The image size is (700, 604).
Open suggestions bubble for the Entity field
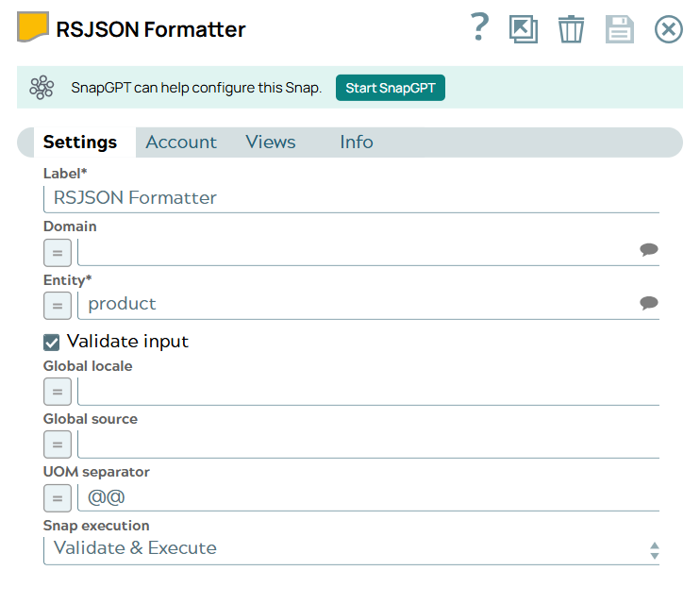pos(648,303)
